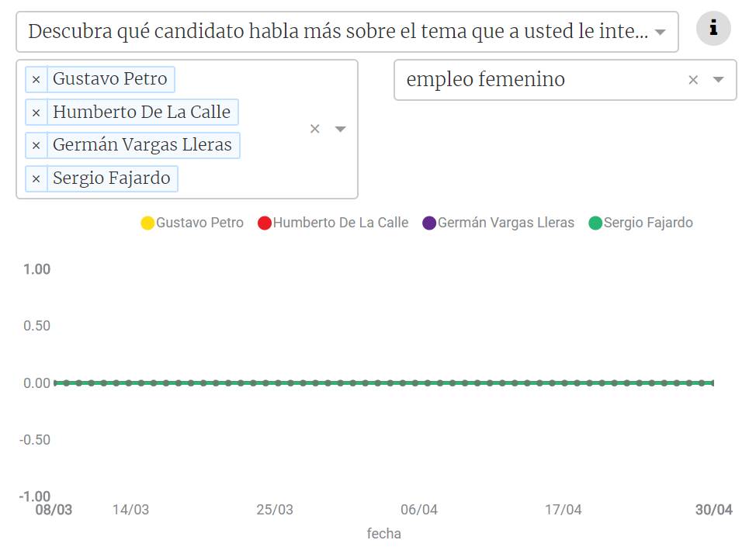Screen dimensions: 756x547
Task: Click the 'empleo femenino' topic field
Action: (536, 80)
